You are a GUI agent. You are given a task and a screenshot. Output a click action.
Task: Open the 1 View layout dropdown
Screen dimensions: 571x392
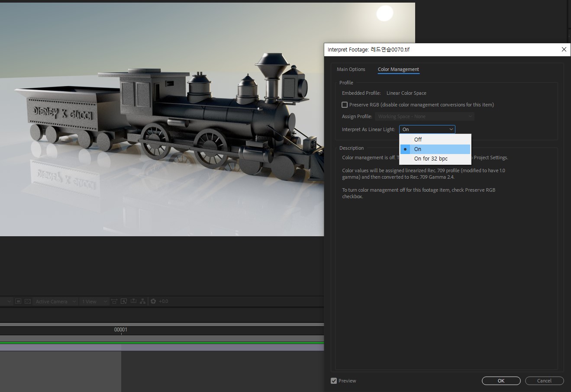[94, 302]
